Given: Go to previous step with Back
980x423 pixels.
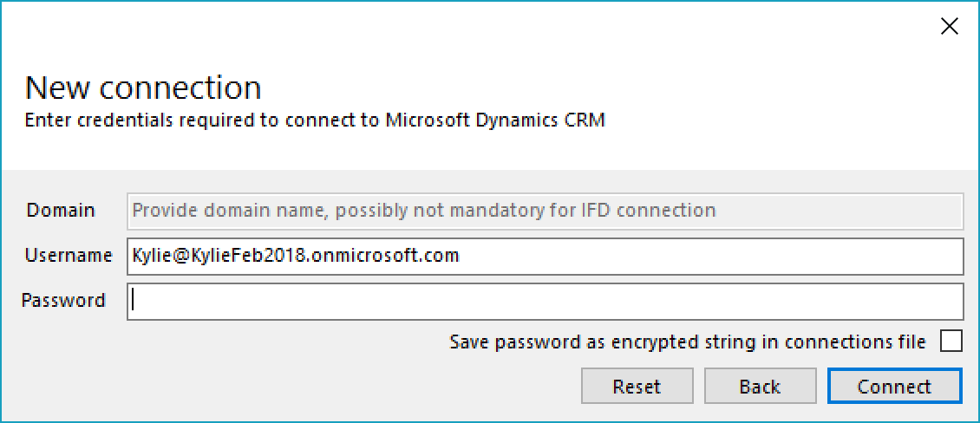Looking at the screenshot, I should click(x=760, y=387).
